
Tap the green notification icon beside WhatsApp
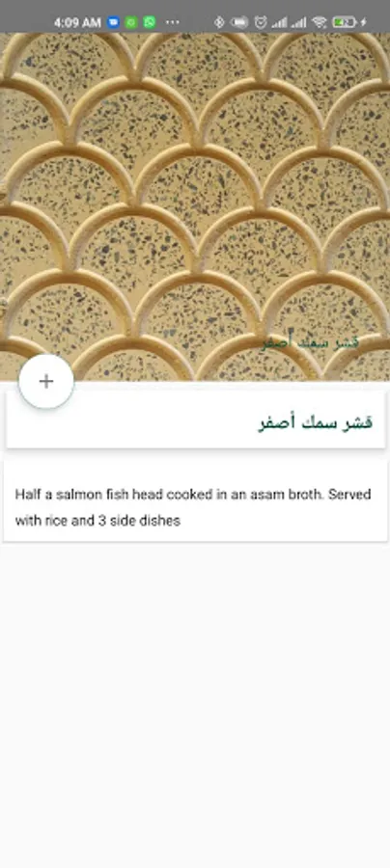(x=131, y=22)
